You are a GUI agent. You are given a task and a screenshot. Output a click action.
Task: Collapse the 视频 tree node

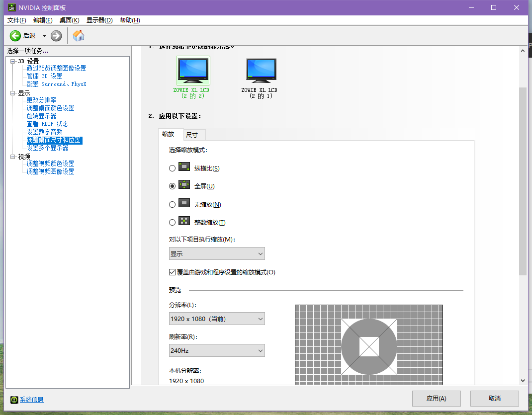pos(12,157)
